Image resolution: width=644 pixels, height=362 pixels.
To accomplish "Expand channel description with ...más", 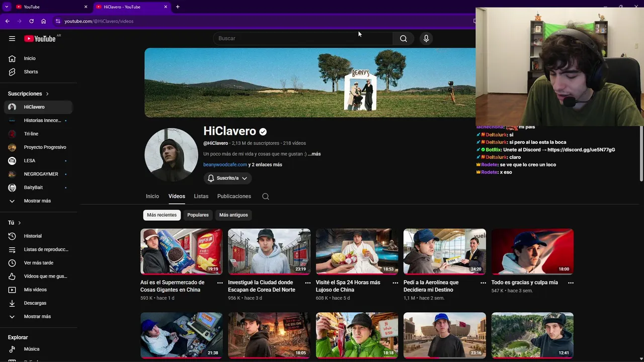I will click(x=314, y=154).
